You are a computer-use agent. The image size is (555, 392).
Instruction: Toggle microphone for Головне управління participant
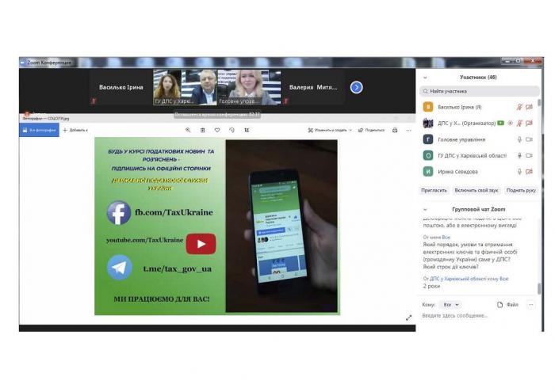pyautogui.click(x=520, y=139)
